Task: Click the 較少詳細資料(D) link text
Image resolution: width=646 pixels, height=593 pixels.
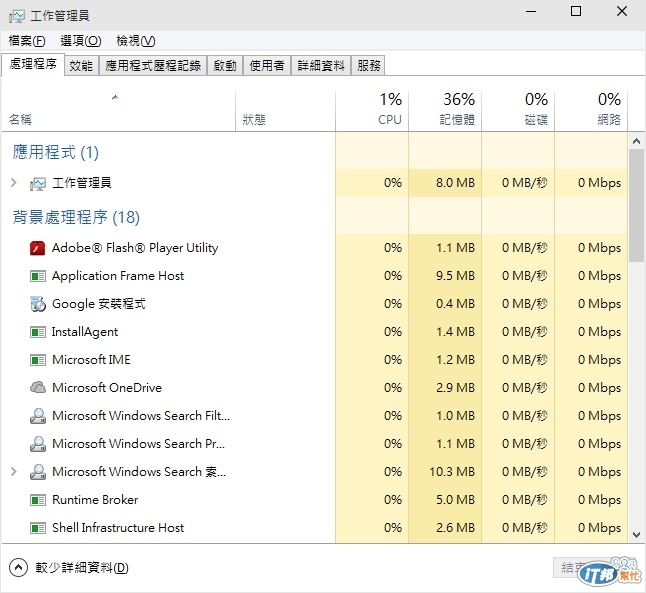Action: [x=82, y=568]
